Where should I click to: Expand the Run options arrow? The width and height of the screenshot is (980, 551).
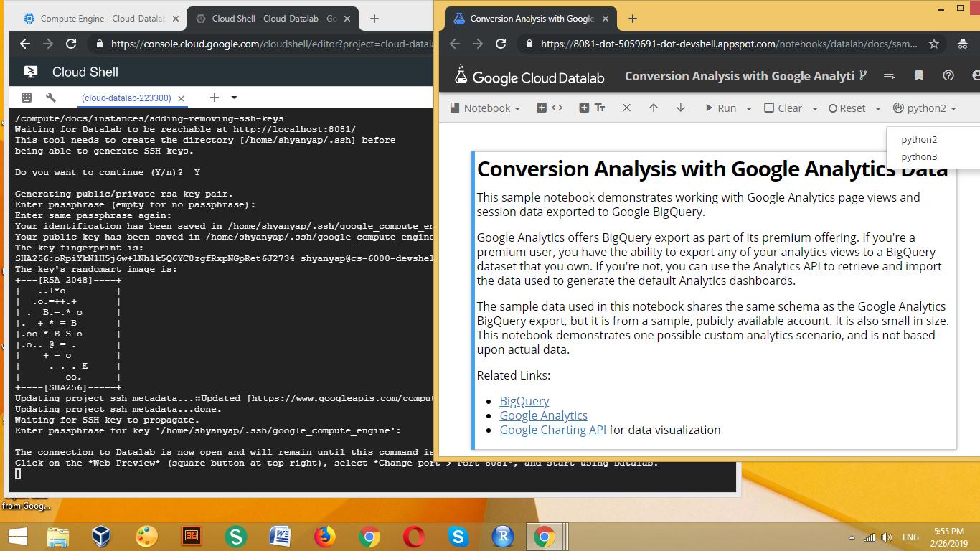(748, 109)
